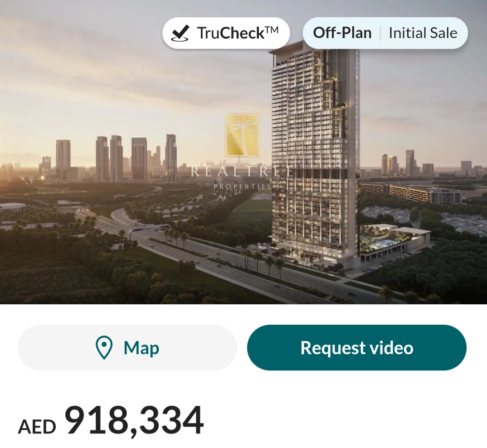Screen dimensions: 487x448
Task: Open the Map view
Action: [x=127, y=347]
